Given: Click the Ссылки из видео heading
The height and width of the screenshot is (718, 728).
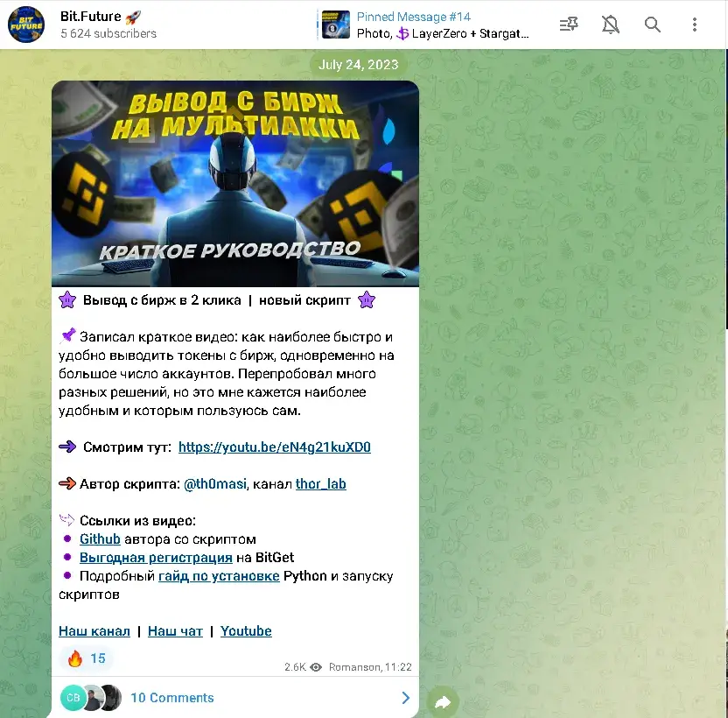Looking at the screenshot, I should [x=138, y=520].
